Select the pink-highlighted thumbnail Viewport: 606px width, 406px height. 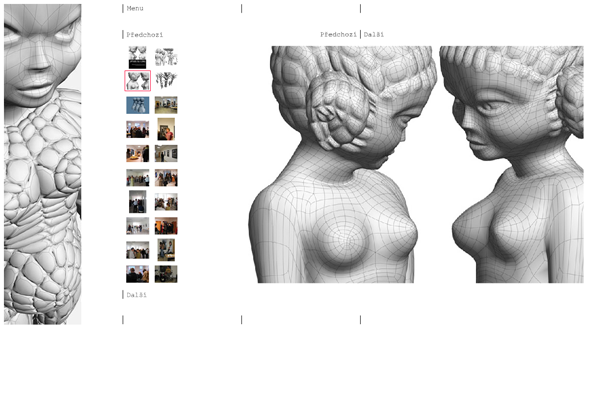tap(137, 81)
